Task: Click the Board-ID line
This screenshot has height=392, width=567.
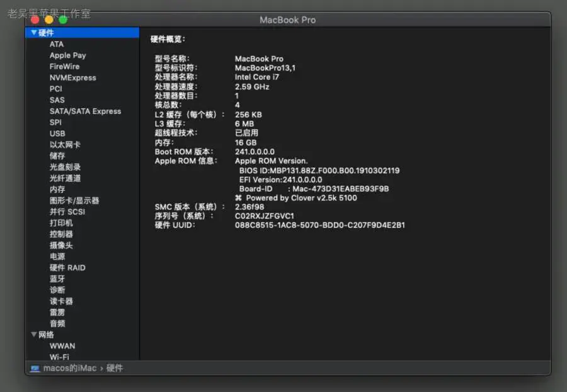Action: [x=314, y=189]
